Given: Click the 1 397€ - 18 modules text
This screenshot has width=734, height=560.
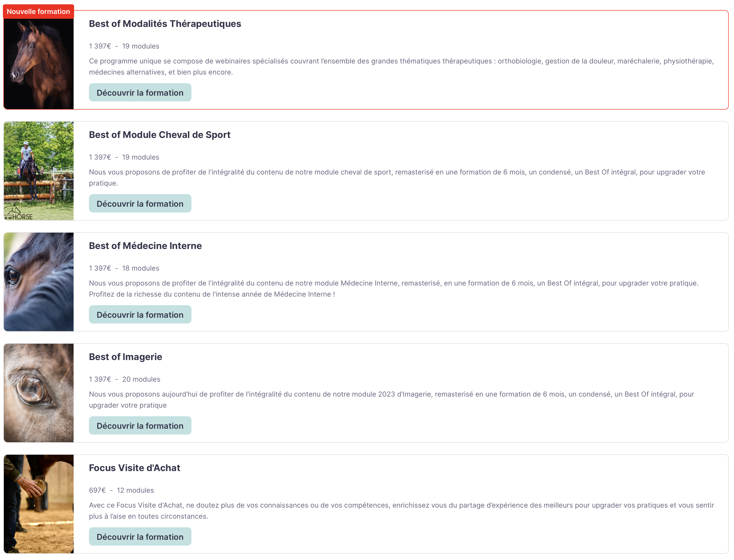Looking at the screenshot, I should pos(124,268).
